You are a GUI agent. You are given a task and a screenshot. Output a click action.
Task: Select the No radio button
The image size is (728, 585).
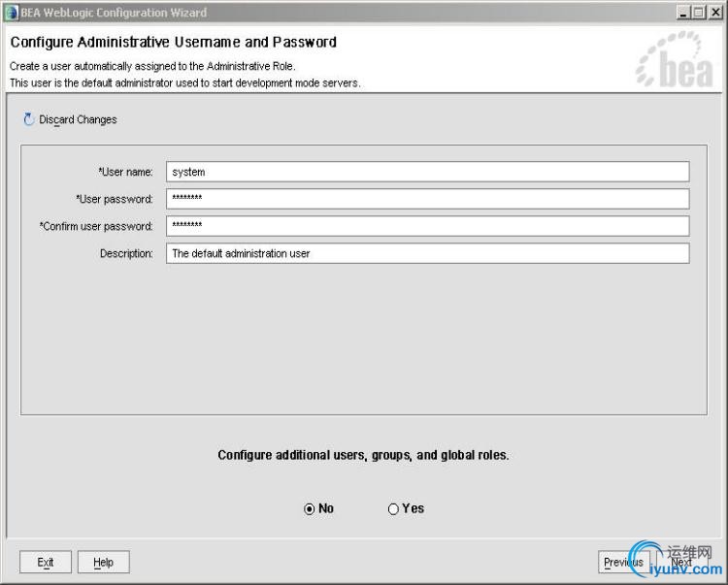coord(310,509)
